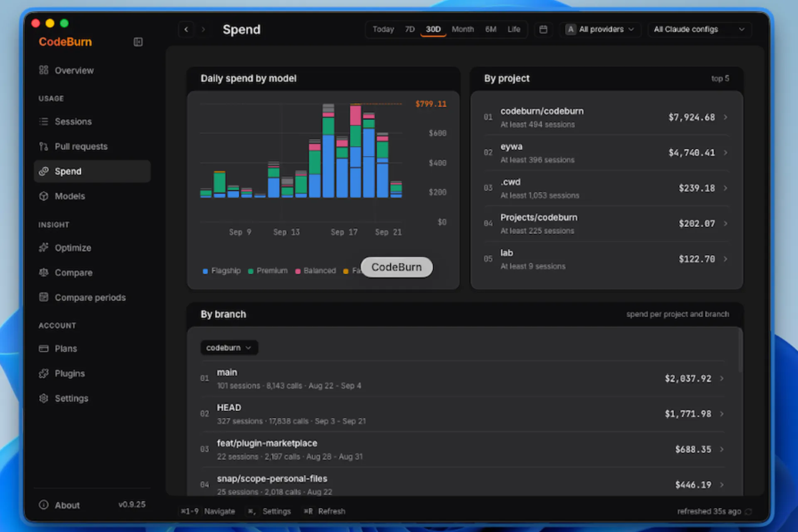Click the pink Balanced legend swatch
The height and width of the screenshot is (532, 798).
(x=298, y=271)
